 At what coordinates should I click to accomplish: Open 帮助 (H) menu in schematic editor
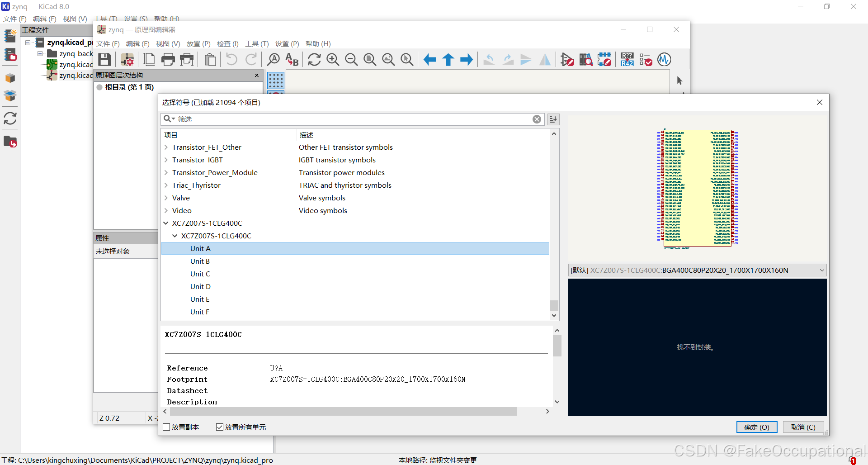(x=318, y=44)
